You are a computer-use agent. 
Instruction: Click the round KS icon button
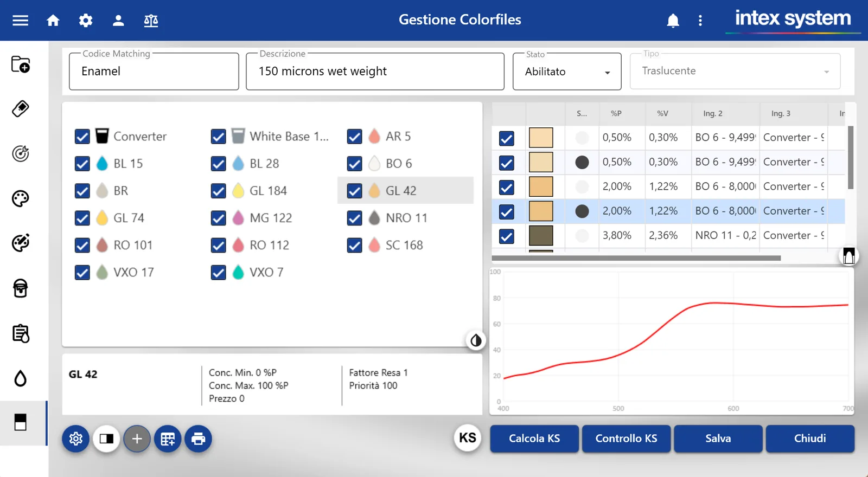pos(468,437)
